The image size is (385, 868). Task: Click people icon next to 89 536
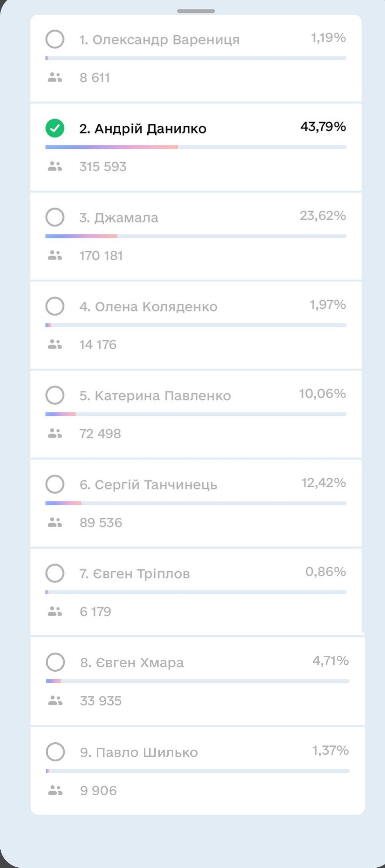55,522
